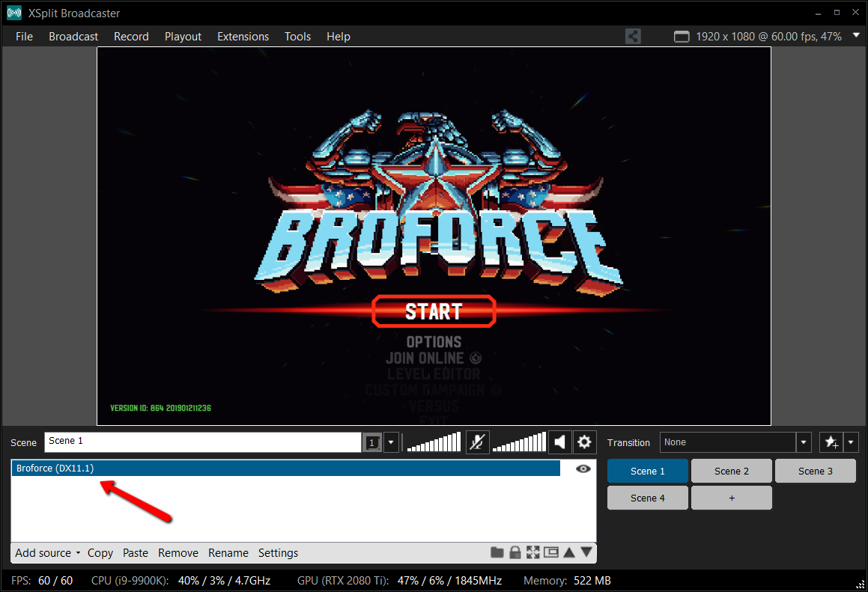Switch to Scene 1 button
868x592 pixels.
tap(648, 471)
